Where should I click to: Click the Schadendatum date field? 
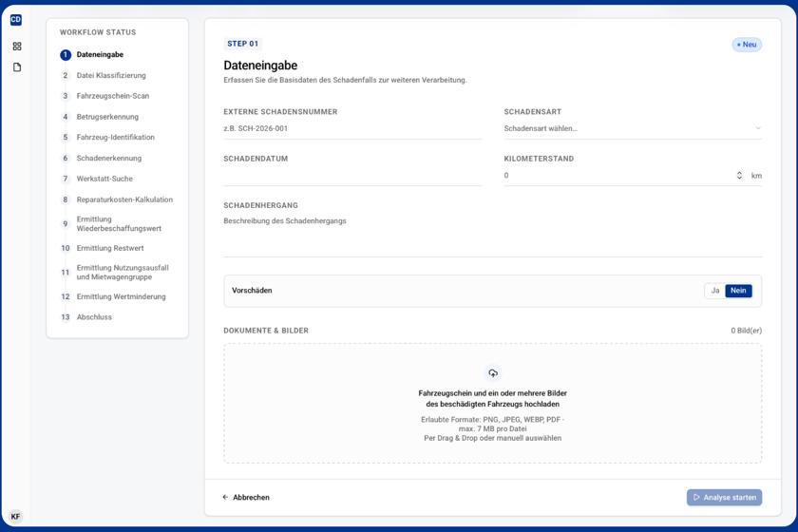352,176
